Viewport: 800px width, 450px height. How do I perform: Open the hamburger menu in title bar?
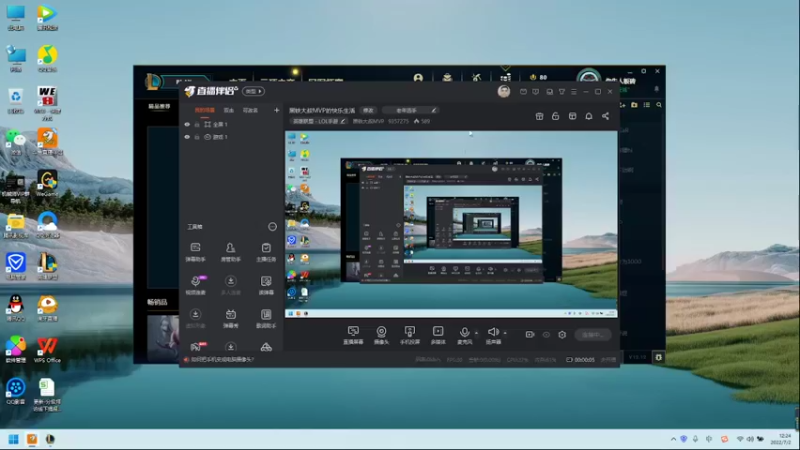click(x=574, y=92)
